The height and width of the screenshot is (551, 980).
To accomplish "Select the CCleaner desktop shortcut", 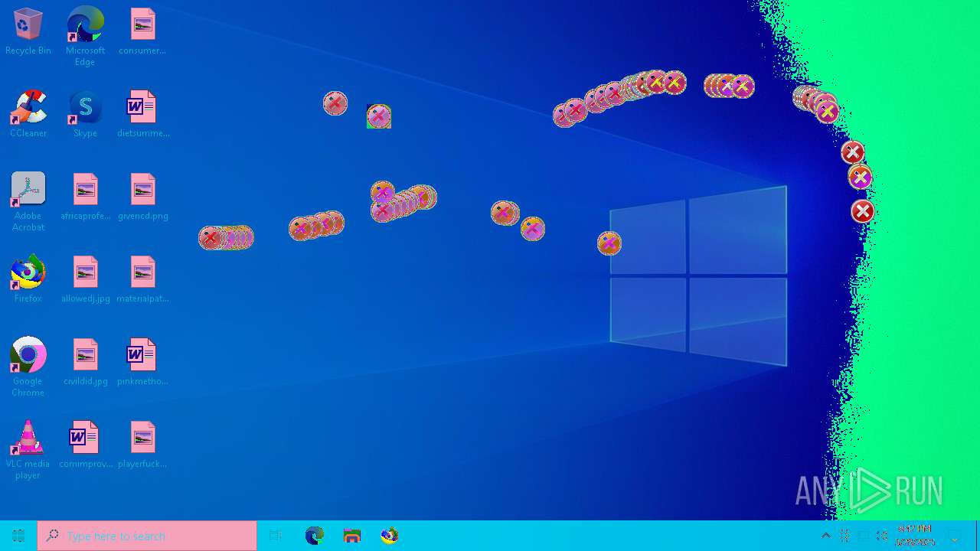I will 28,113.
